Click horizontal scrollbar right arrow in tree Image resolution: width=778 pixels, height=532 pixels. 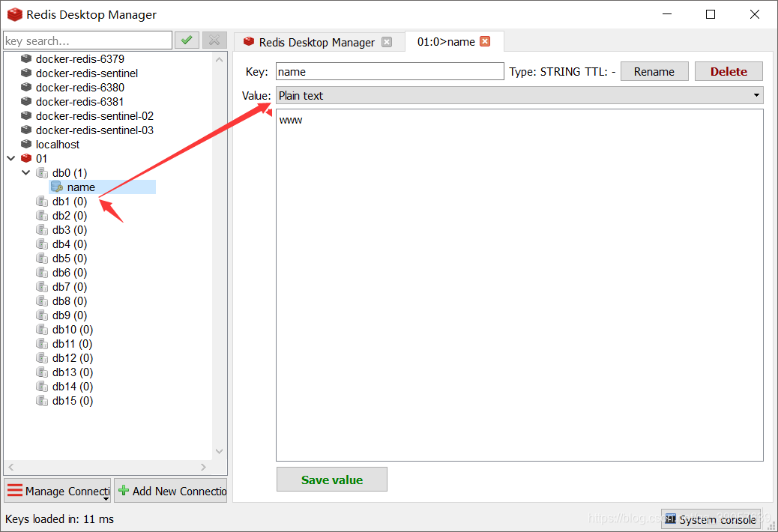pos(203,467)
